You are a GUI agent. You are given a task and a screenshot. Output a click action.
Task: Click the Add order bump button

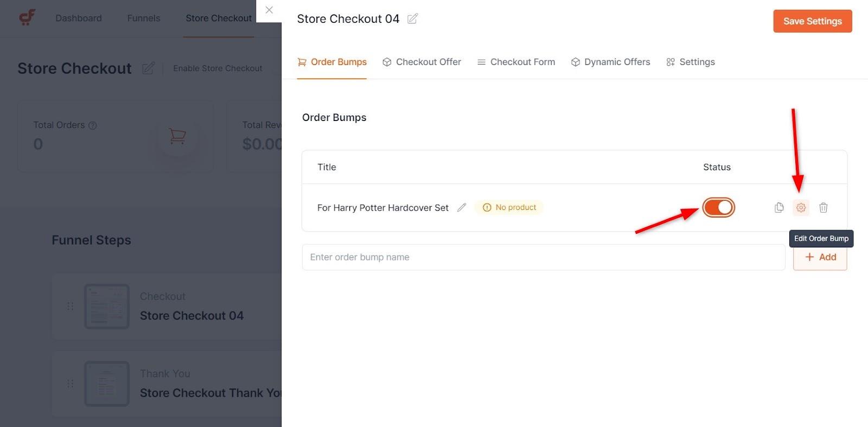pos(820,257)
